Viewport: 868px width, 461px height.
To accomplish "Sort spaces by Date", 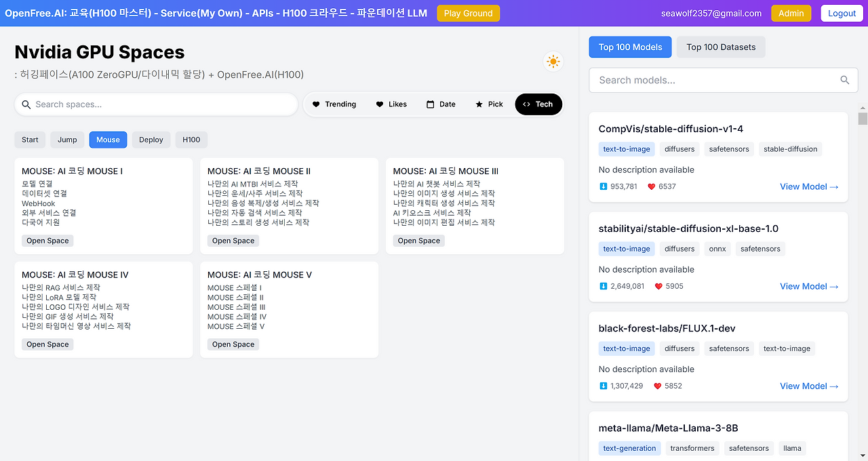I will click(x=441, y=104).
